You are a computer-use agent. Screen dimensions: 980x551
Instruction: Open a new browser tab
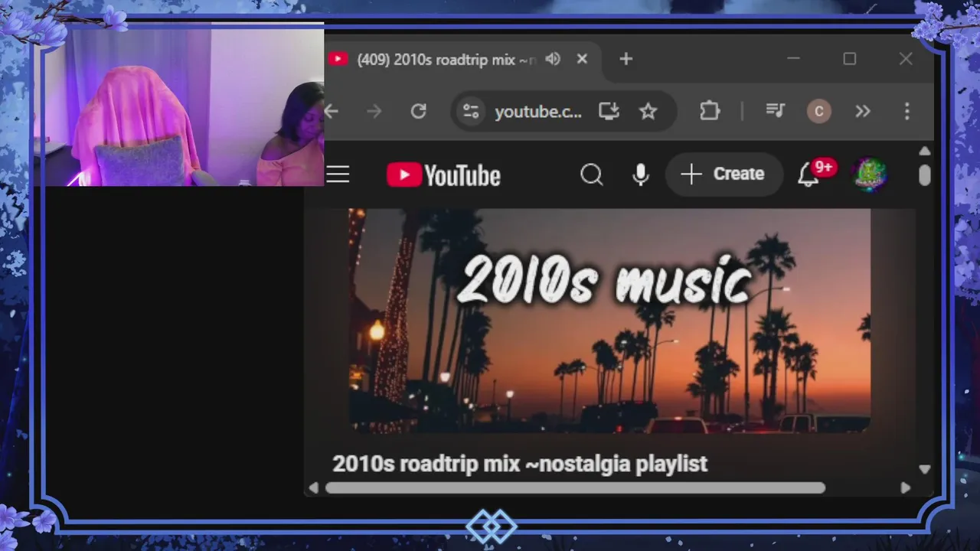(626, 59)
